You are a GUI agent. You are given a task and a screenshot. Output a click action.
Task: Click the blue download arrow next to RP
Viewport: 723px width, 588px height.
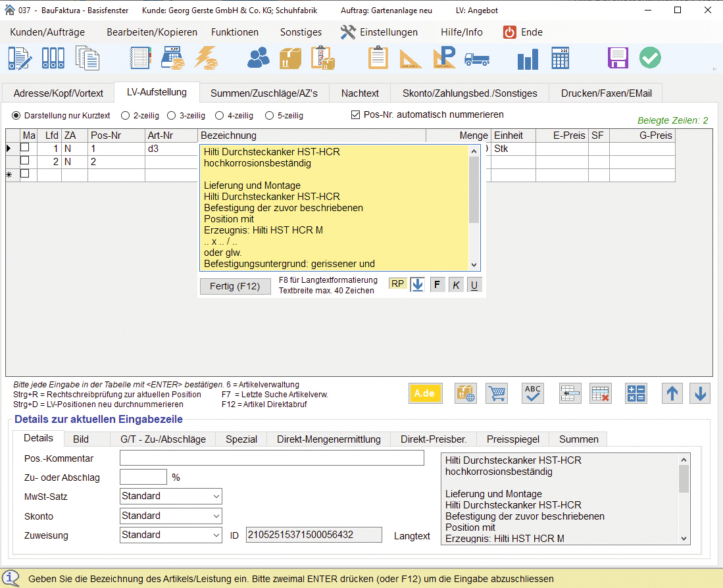[417, 285]
